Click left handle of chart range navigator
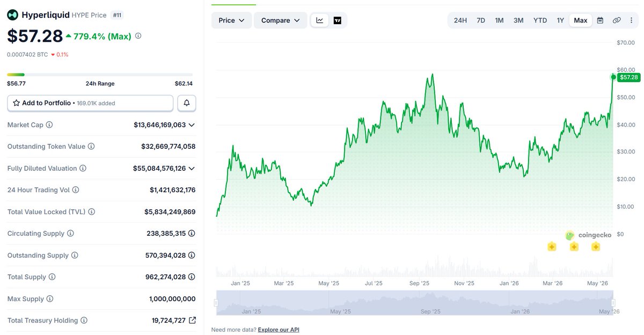The height and width of the screenshot is (335, 644). coord(216,303)
